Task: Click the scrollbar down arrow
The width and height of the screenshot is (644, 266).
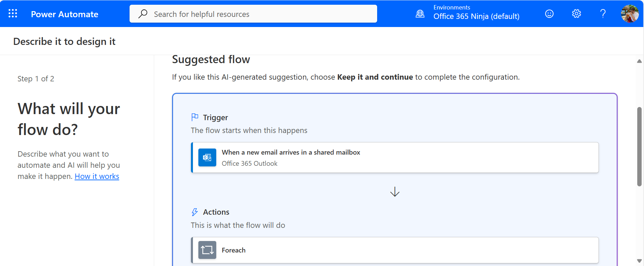Action: point(639,261)
